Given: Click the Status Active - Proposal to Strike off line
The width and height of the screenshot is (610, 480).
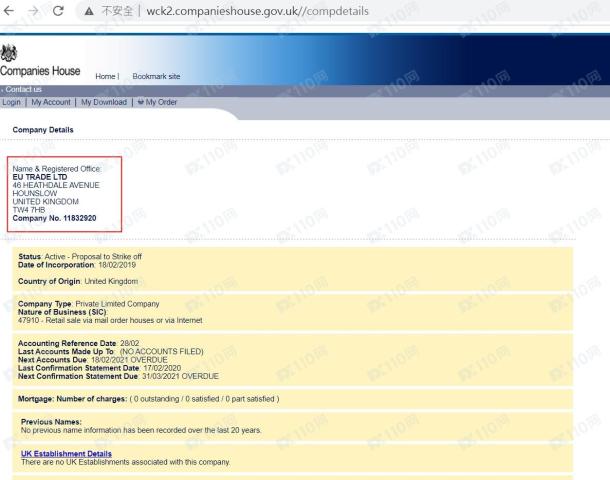Looking at the screenshot, I should (80, 257).
